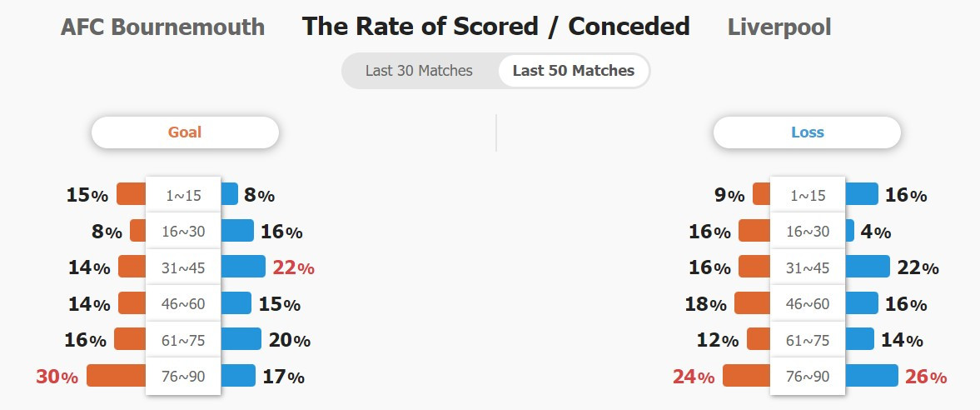Open the Liverpool team name

click(779, 27)
